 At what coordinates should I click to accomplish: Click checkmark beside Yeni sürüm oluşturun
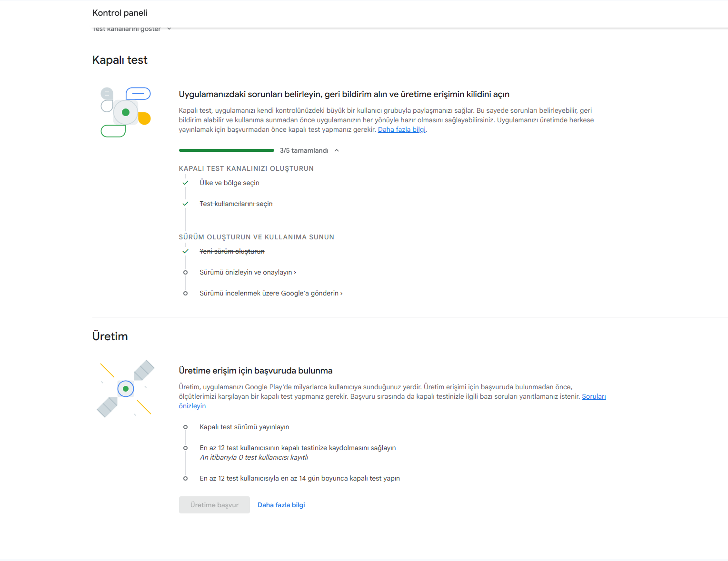pyautogui.click(x=186, y=251)
